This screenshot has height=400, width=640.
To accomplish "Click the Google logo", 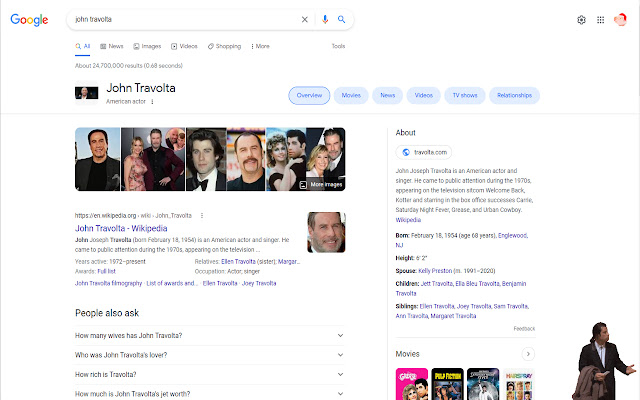I will (29, 19).
